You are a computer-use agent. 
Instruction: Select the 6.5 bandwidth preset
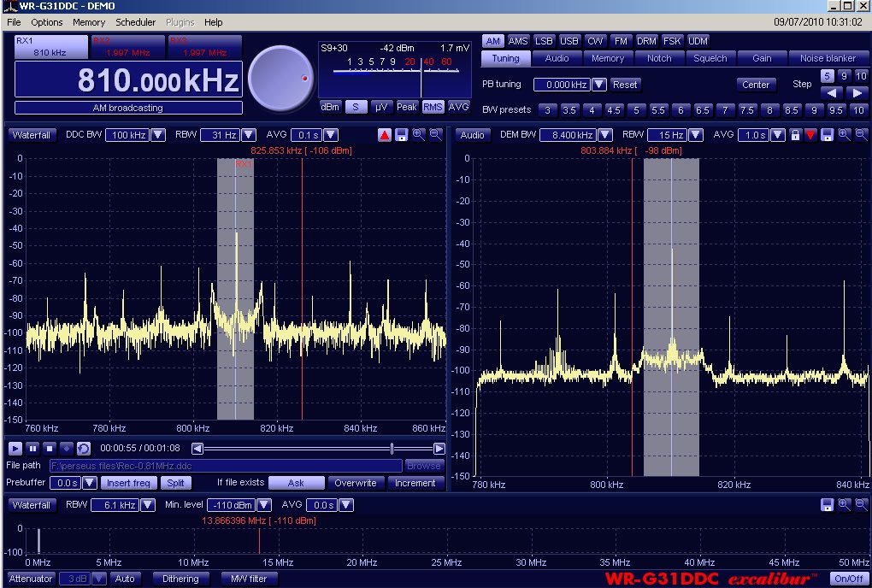pyautogui.click(x=703, y=110)
